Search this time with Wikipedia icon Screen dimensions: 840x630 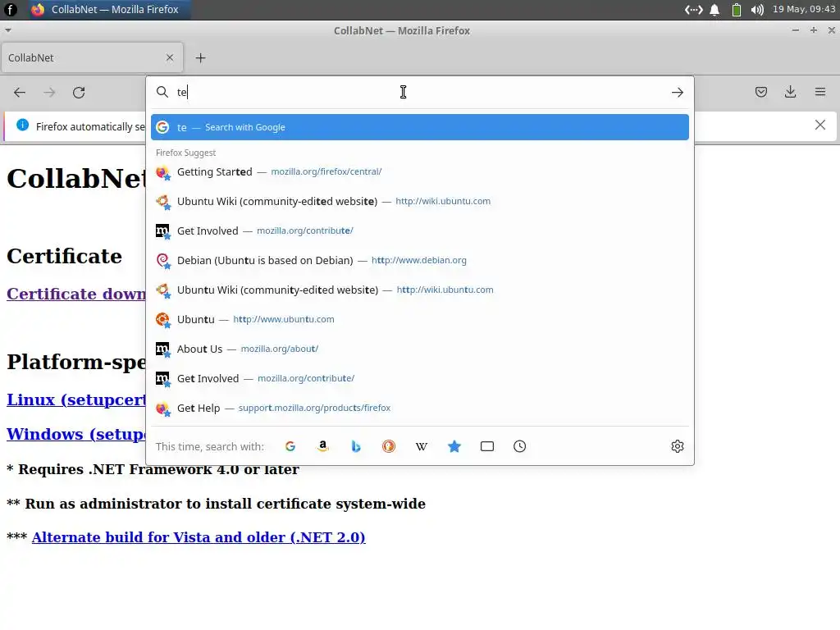[x=422, y=446]
